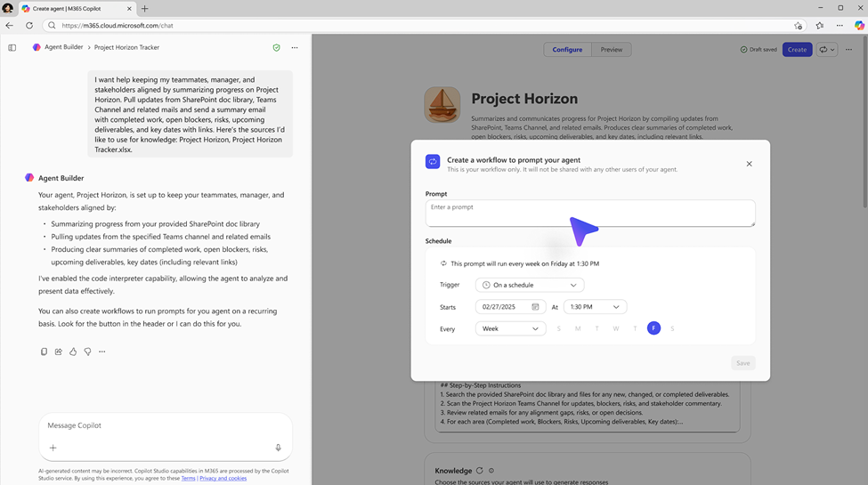Open the Agent Builder logo icon
868x485 pixels.
[37, 48]
